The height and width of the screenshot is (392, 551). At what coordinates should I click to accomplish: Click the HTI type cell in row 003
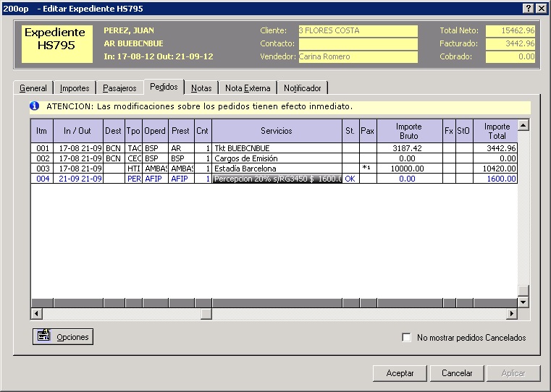pyautogui.click(x=133, y=169)
